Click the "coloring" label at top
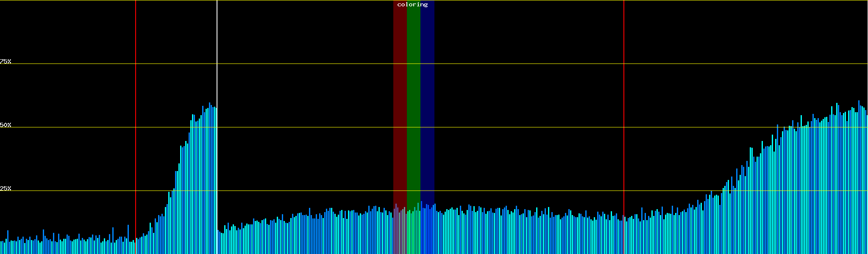 pos(412,5)
